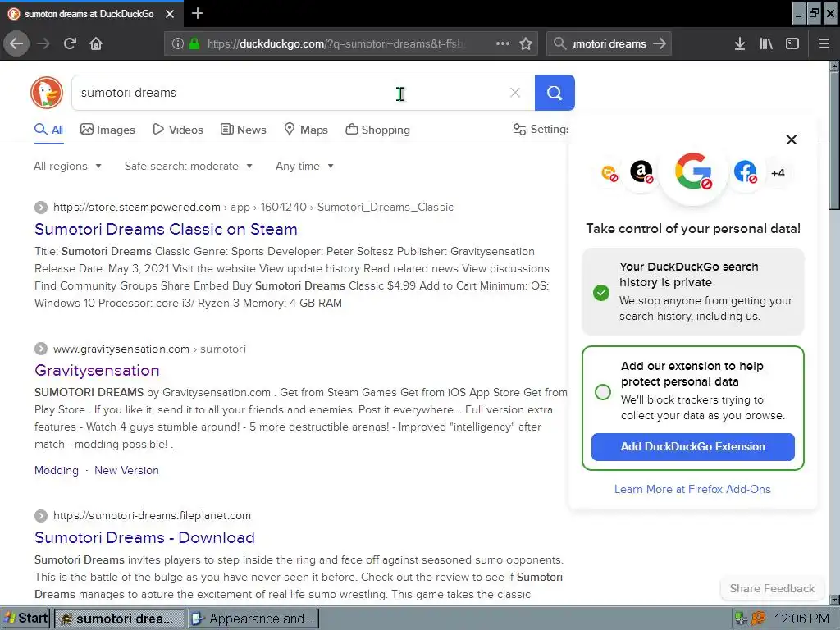The height and width of the screenshot is (630, 840).
Task: Click the network computers tray icon
Action: point(742,619)
